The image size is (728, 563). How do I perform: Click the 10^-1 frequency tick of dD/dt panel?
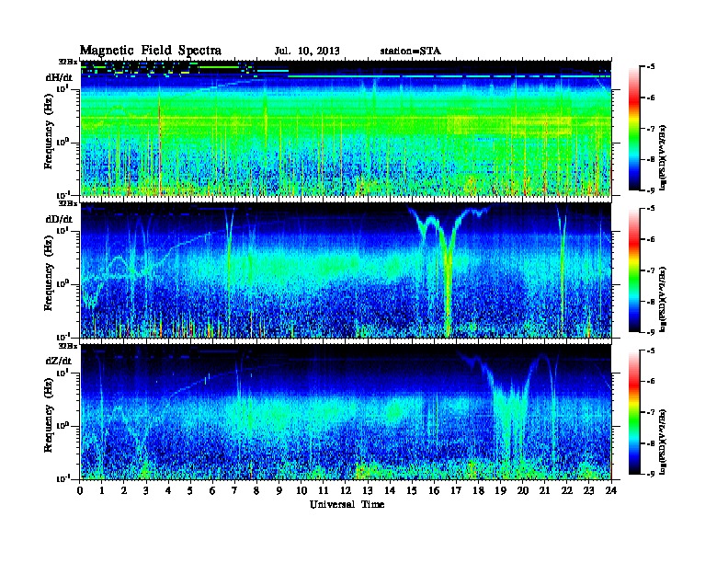click(x=62, y=337)
